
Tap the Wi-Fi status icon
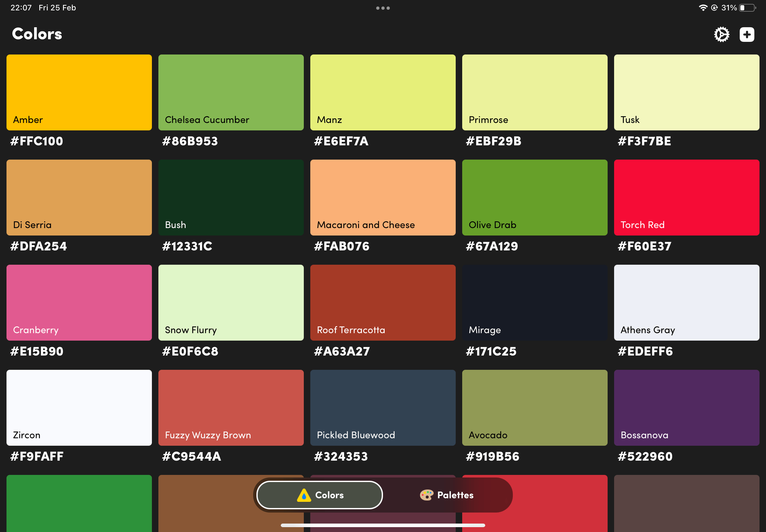coord(703,8)
